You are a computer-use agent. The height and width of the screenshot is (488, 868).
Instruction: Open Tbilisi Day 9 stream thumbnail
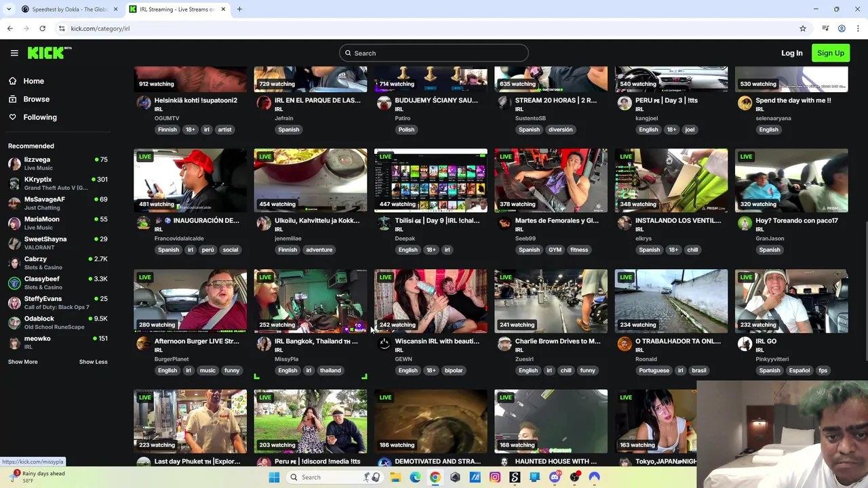[431, 180]
